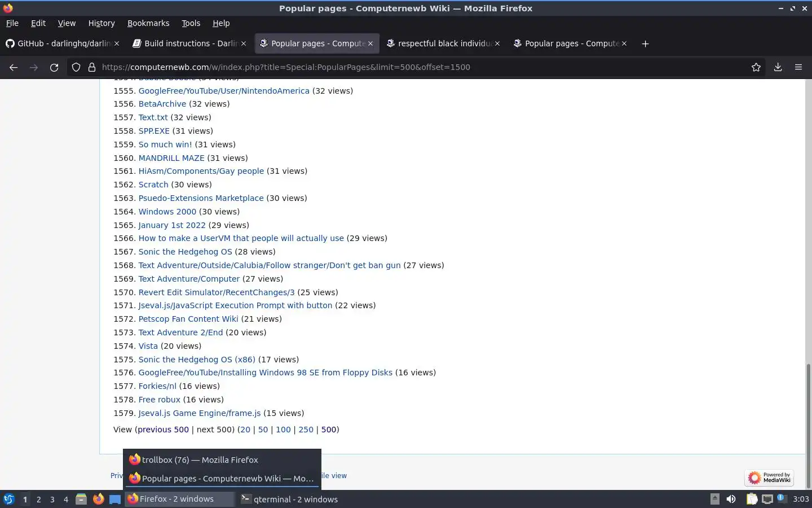This screenshot has width=812, height=508.
Task: Show site security padlock info
Action: [92, 67]
